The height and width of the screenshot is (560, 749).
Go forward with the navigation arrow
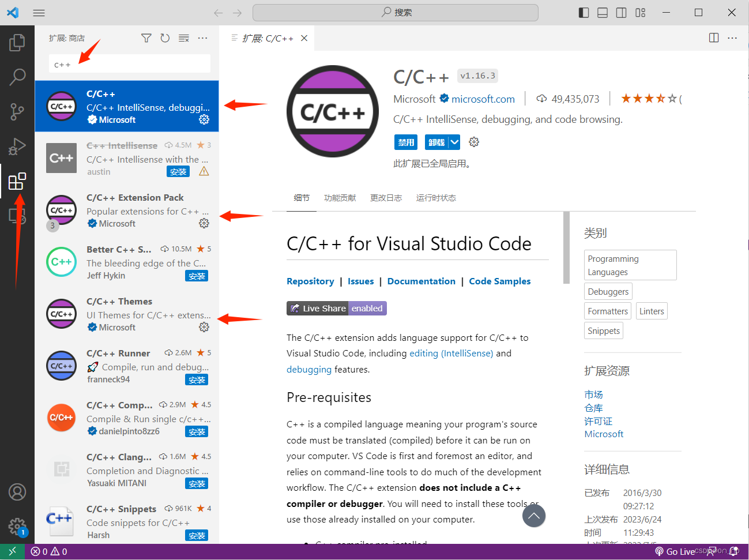238,13
